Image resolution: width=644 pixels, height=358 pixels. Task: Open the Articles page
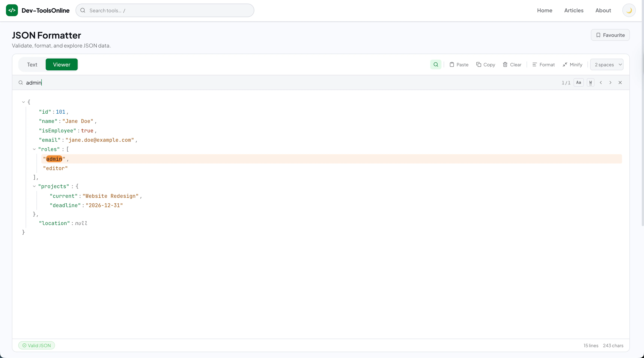point(574,10)
